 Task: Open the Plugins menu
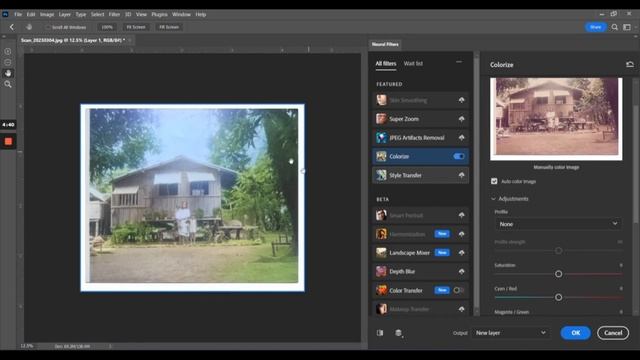click(x=159, y=14)
